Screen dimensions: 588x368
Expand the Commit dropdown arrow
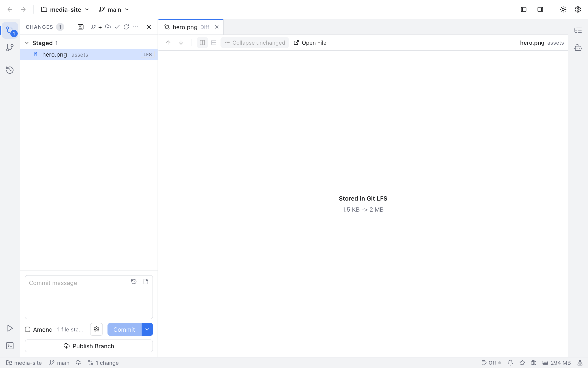[147, 329]
